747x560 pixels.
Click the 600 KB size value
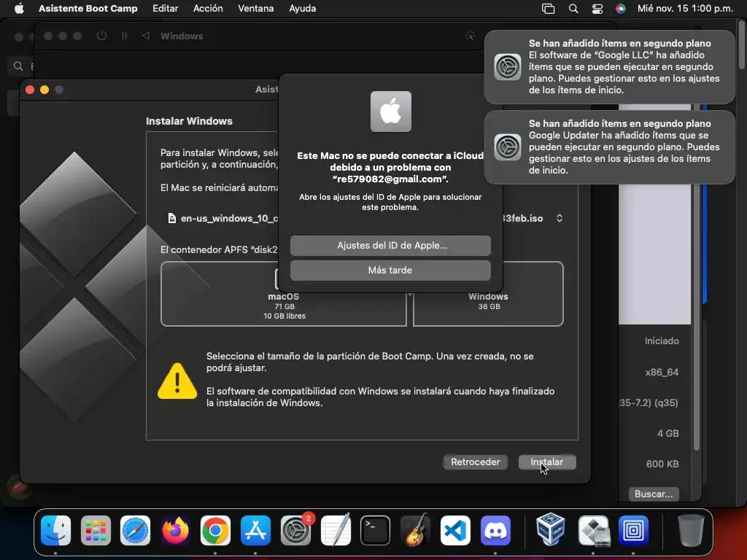[x=662, y=464]
